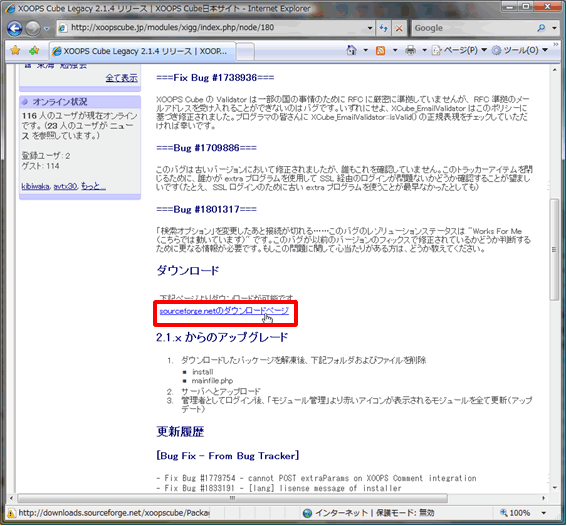Expand the zoom level 100% dropdown
The image size is (567, 526).
coord(543,513)
